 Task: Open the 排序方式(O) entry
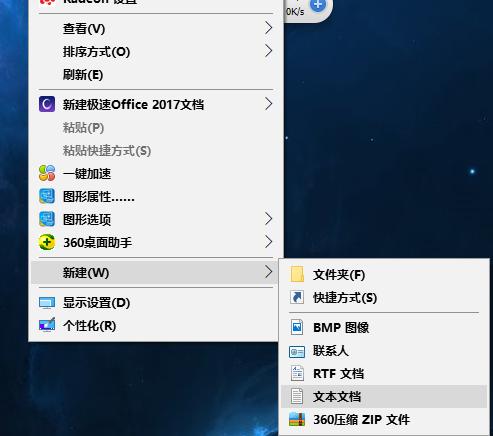155,52
